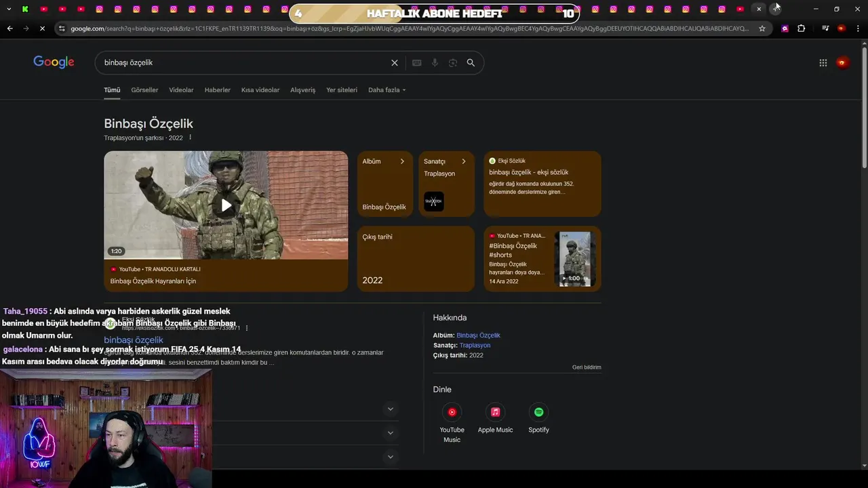Go back to previous page

[9, 28]
